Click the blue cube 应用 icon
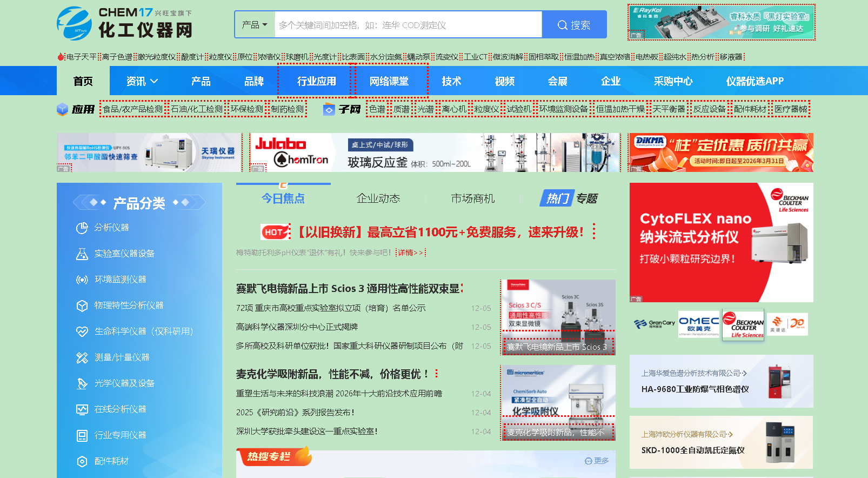Viewport: 868px width, 478px height. (62, 109)
